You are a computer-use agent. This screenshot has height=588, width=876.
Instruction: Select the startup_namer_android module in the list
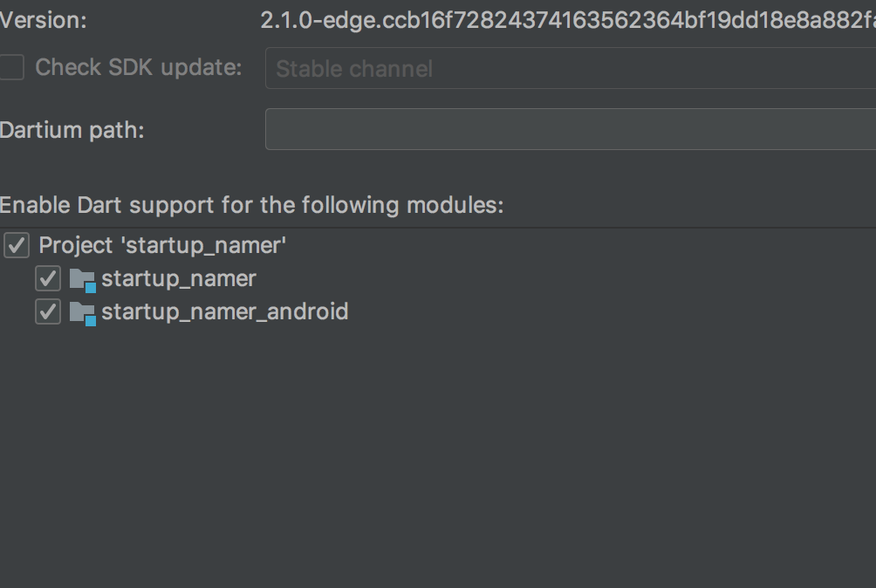point(225,311)
